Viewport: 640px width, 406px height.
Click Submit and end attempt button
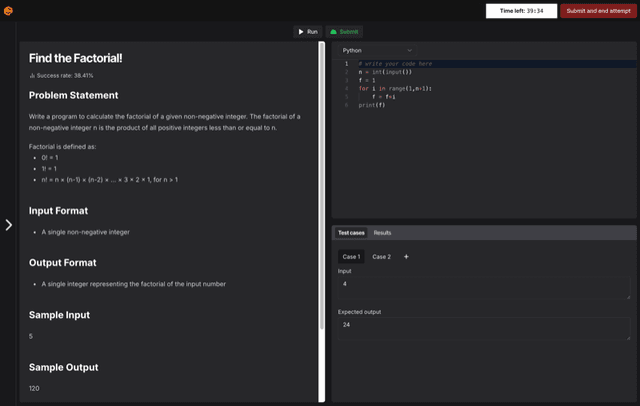click(598, 11)
